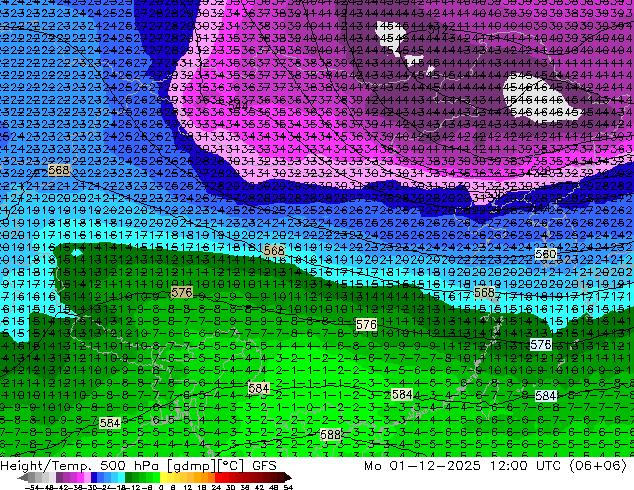The image size is (634, 490).
Task: Click the "[gdmp]" unit label
Action: (190, 466)
